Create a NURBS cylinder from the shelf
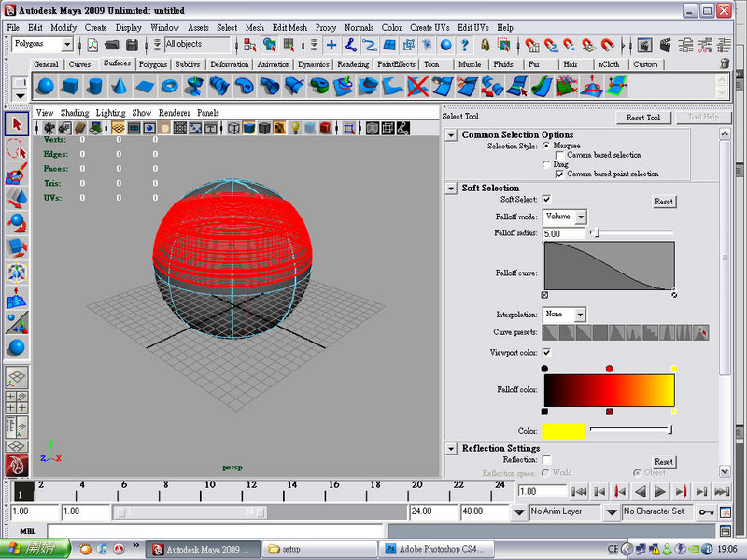 (95, 86)
